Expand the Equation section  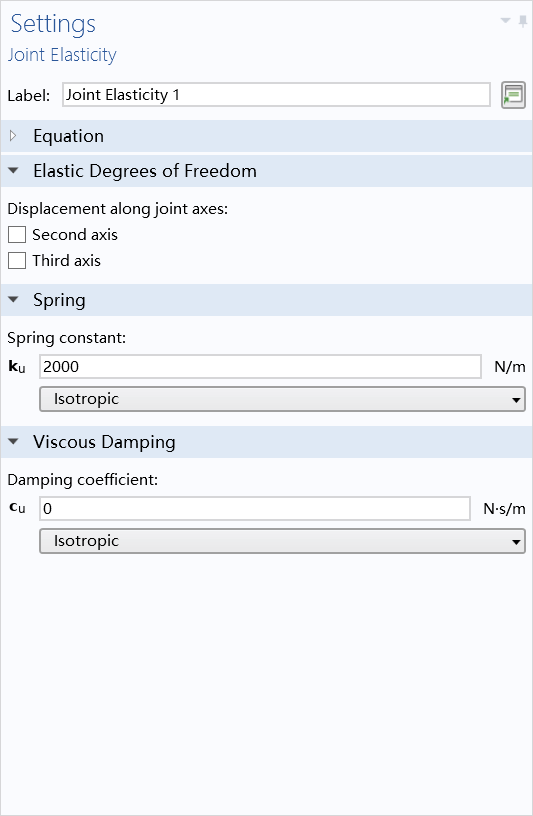point(14,136)
